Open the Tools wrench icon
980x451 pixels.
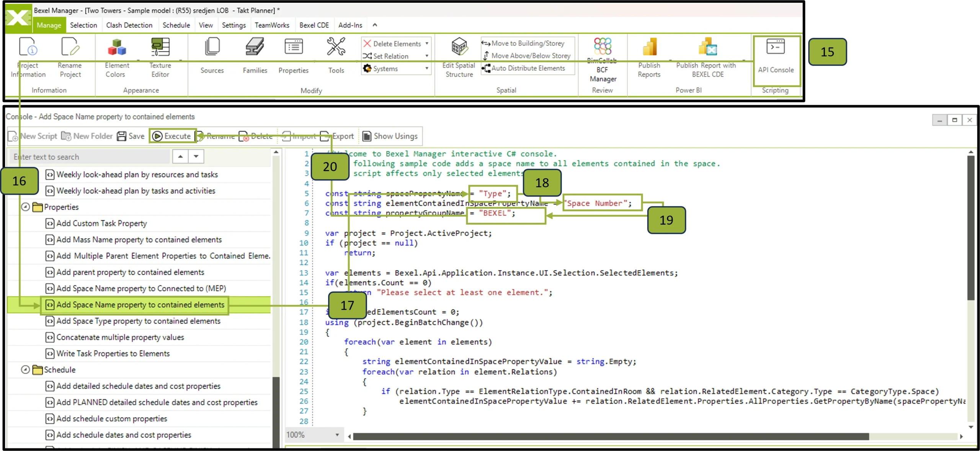tap(336, 47)
